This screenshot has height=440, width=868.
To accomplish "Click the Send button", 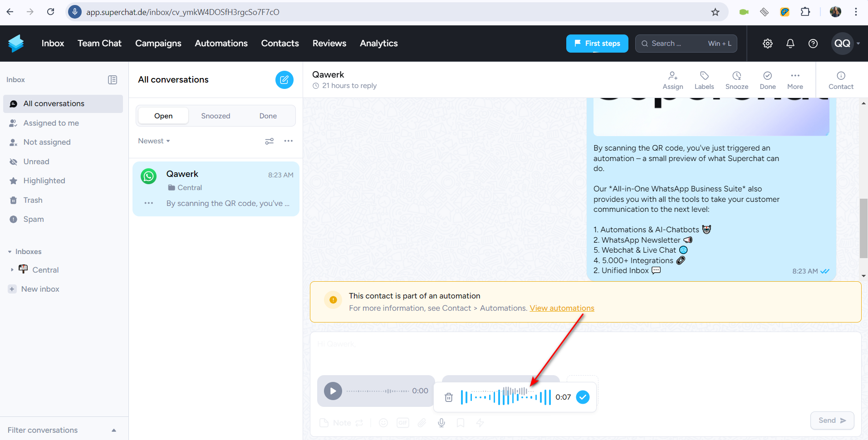I will coord(832,420).
